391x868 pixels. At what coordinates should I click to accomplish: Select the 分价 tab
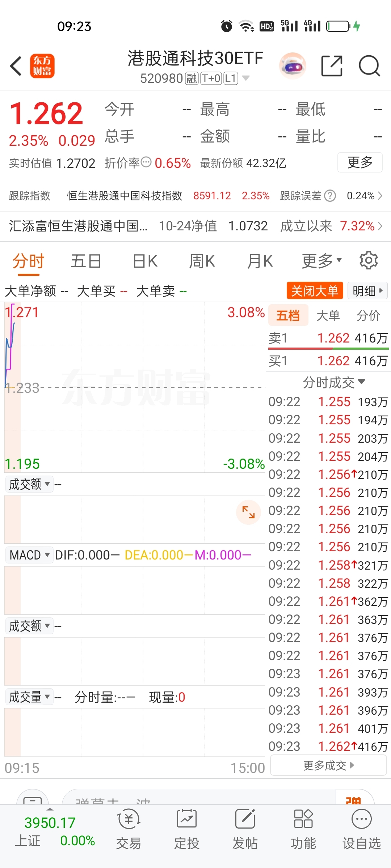click(368, 315)
